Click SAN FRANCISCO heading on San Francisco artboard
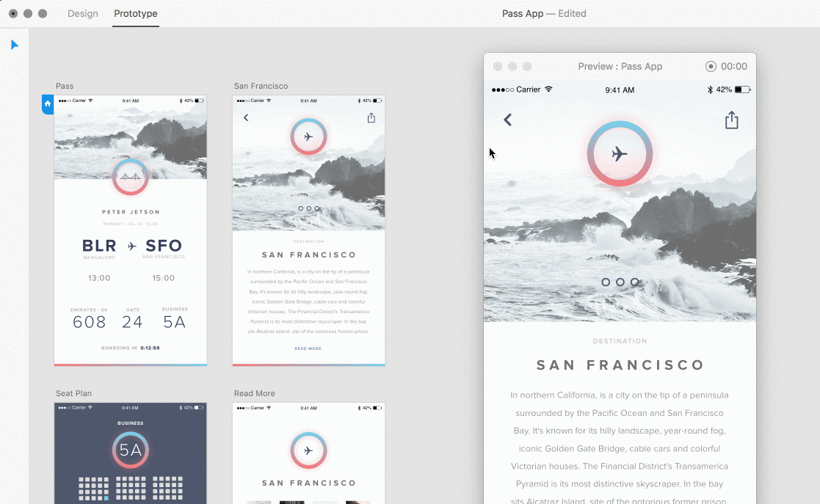This screenshot has height=504, width=820. click(x=309, y=255)
